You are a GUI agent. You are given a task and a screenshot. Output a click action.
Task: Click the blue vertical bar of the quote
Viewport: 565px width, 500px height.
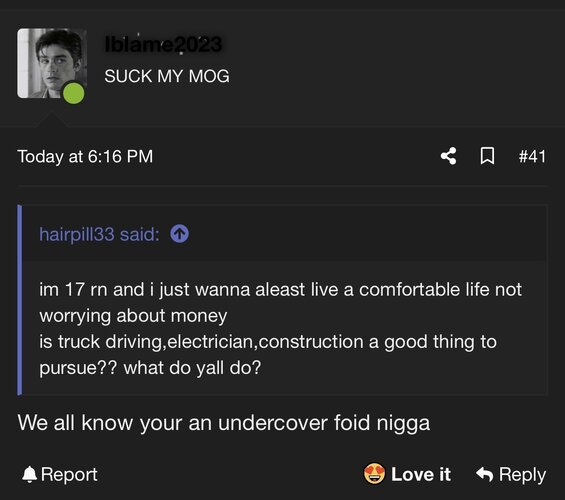(19, 300)
